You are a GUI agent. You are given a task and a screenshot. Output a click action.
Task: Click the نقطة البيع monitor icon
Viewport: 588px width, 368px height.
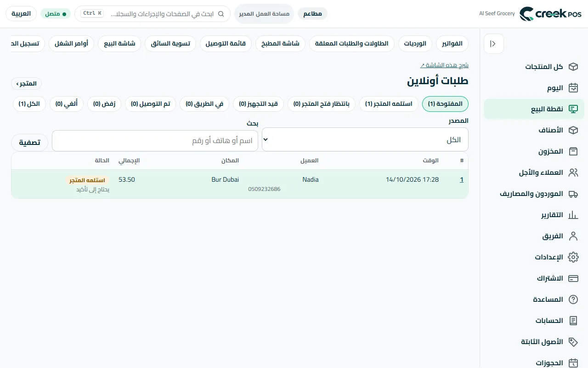click(x=573, y=109)
